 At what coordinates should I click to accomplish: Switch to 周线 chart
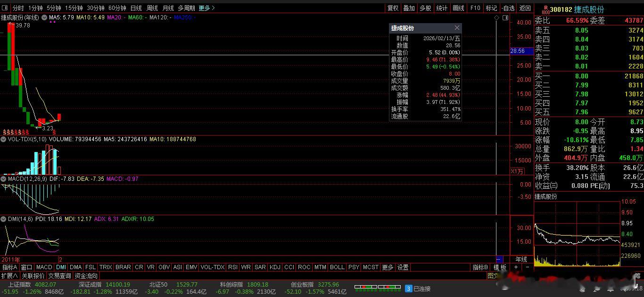click(152, 8)
